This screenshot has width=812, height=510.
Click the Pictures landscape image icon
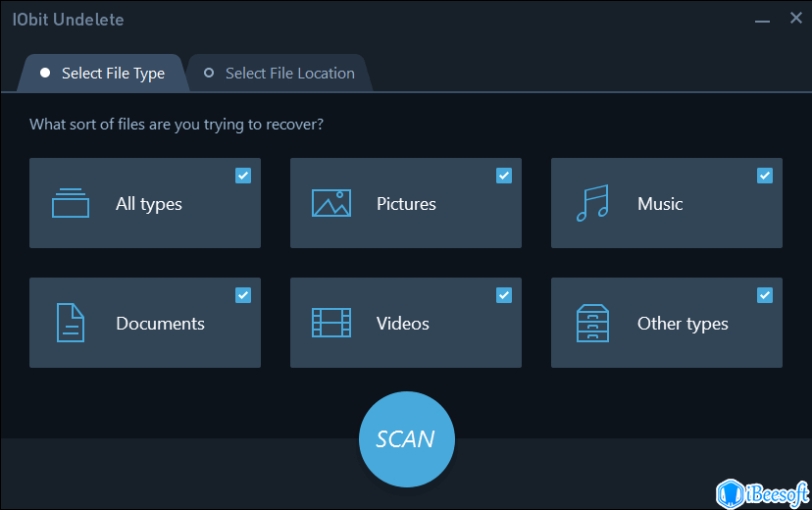(331, 203)
